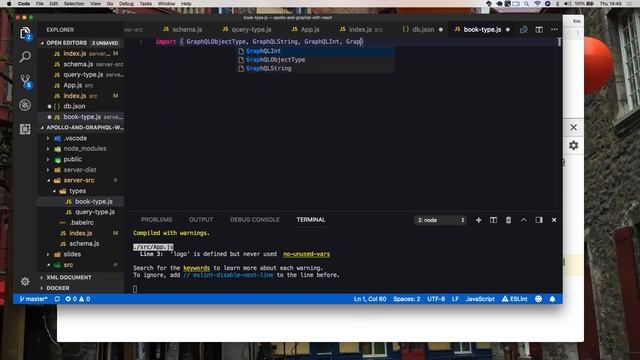Viewport: 640px width, 360px height.
Task: Open the Output panel tab
Action: [x=201, y=220]
